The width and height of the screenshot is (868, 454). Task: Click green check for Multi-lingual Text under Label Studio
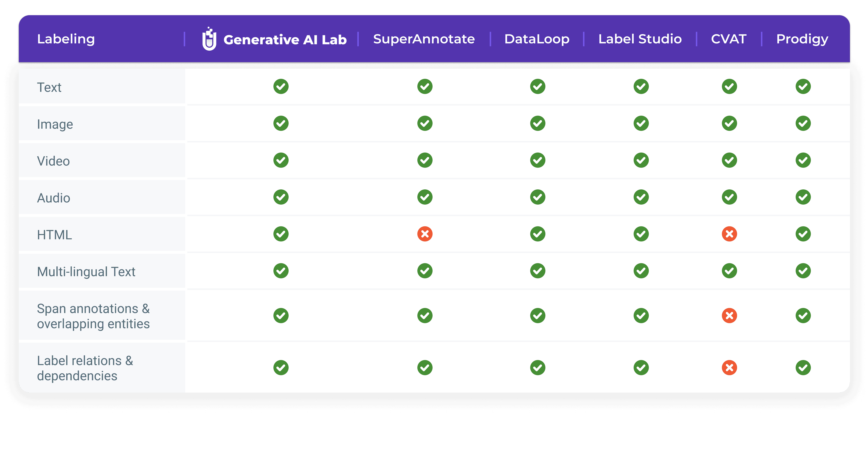click(x=641, y=271)
